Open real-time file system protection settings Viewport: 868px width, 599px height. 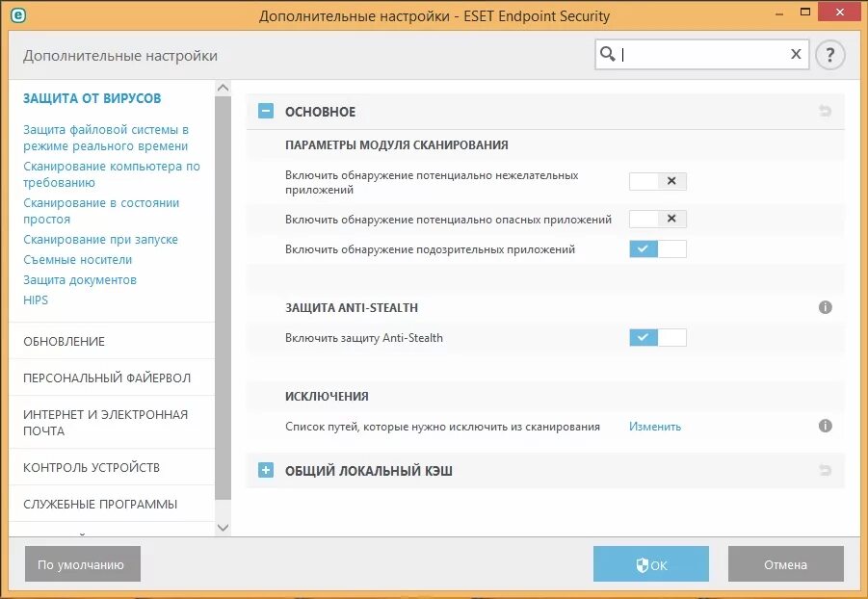[x=106, y=138]
